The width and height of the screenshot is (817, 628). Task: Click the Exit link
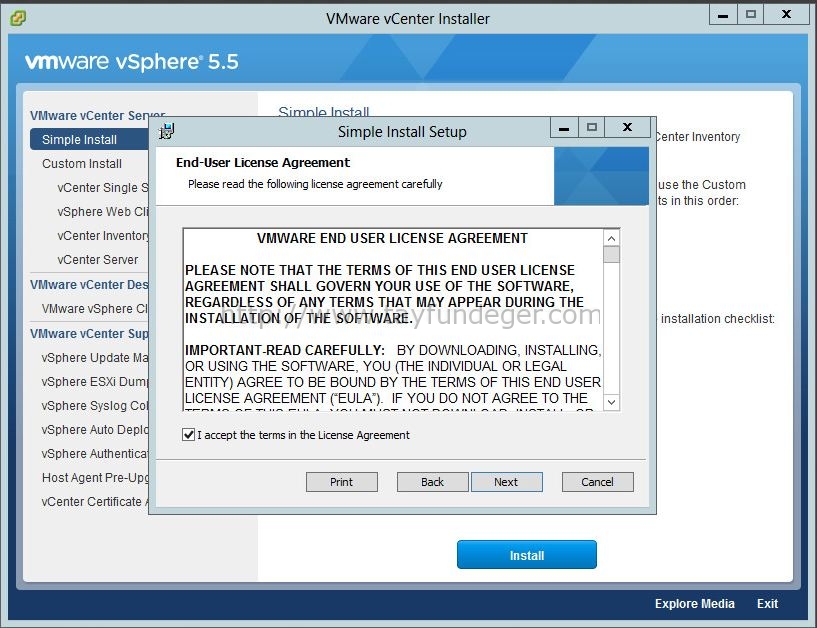pyautogui.click(x=768, y=604)
